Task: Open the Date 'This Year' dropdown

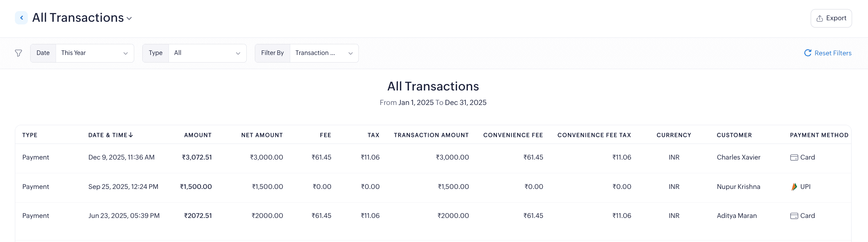Action: tap(95, 53)
